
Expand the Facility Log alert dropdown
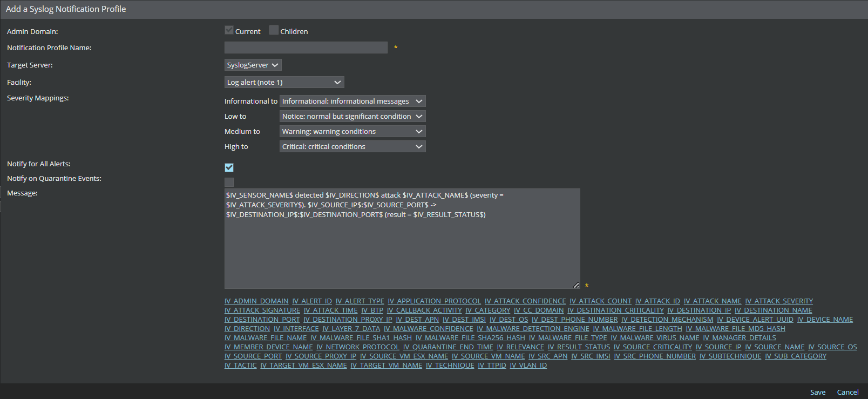pyautogui.click(x=284, y=82)
